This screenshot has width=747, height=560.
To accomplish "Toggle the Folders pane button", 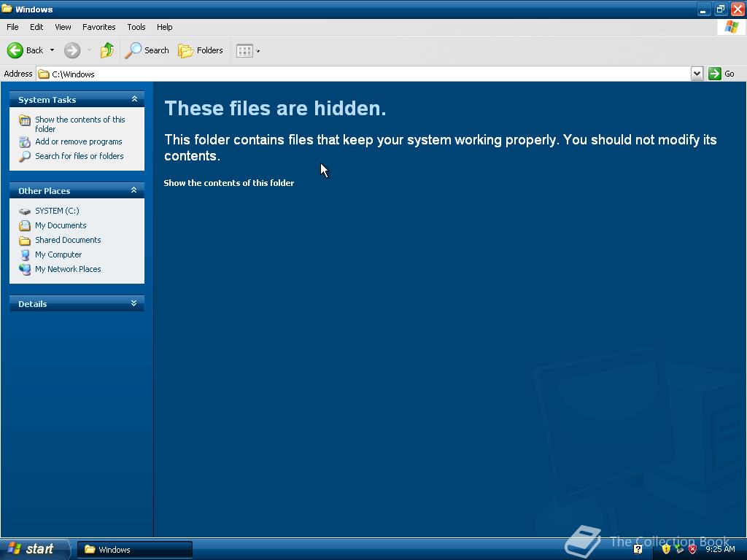I will [x=200, y=50].
